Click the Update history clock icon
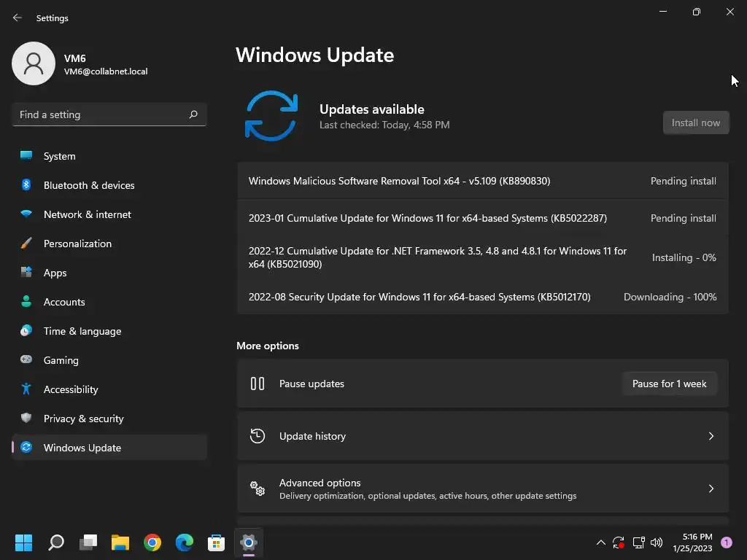Image resolution: width=747 pixels, height=560 pixels. (x=258, y=436)
